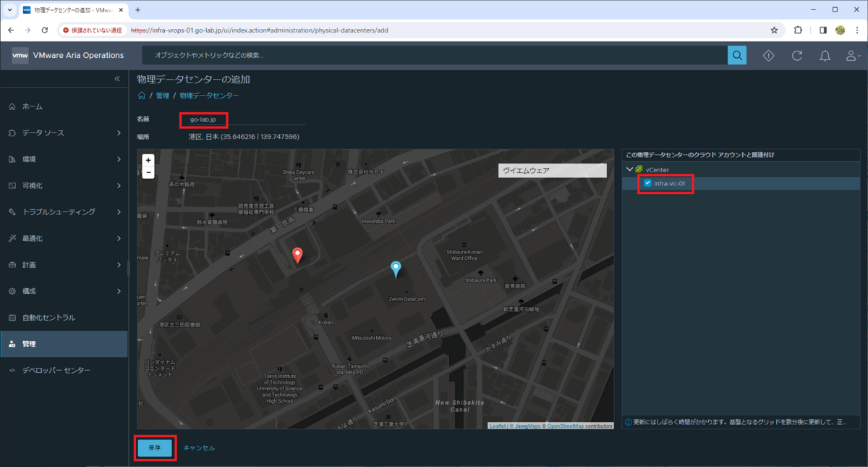868x467 pixels.
Task: Click the キャンセル link
Action: pos(199,448)
